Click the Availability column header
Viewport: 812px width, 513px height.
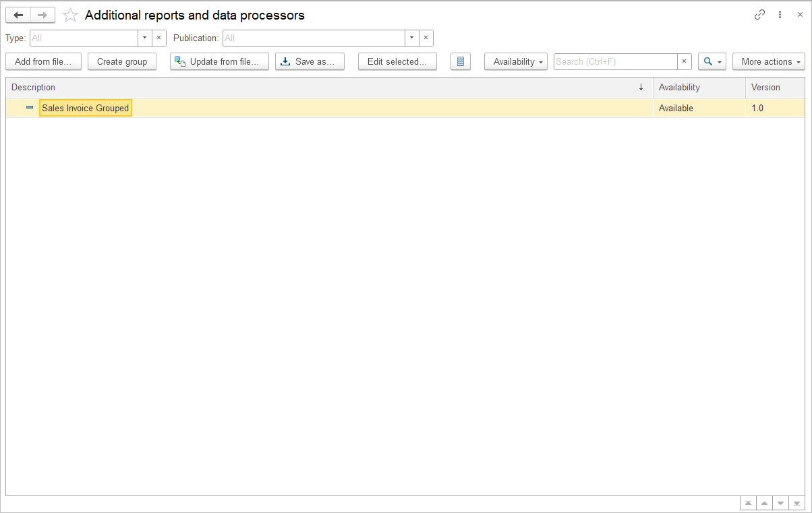pyautogui.click(x=699, y=87)
